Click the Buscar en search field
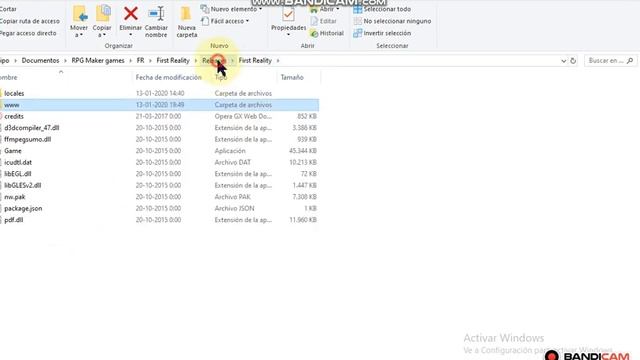 tap(610, 61)
